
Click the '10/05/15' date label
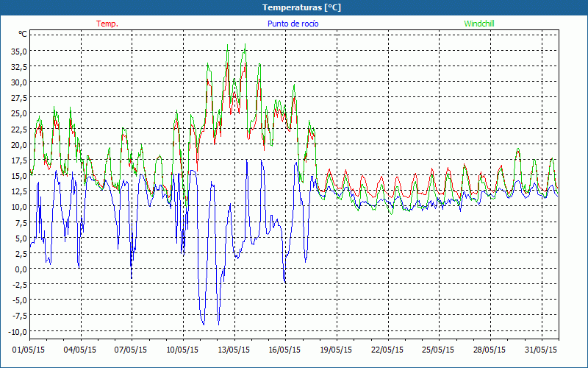[182, 350]
